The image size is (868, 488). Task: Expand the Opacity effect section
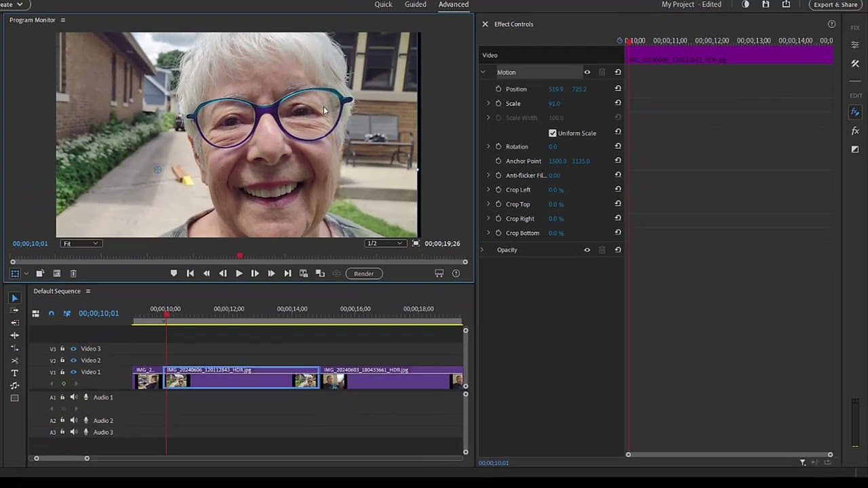coord(482,250)
